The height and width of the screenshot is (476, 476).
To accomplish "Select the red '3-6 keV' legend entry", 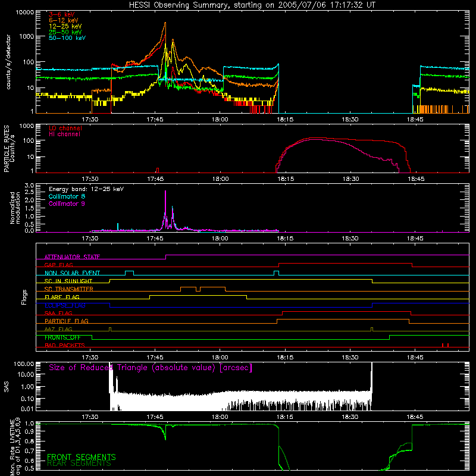I will tap(62, 14).
